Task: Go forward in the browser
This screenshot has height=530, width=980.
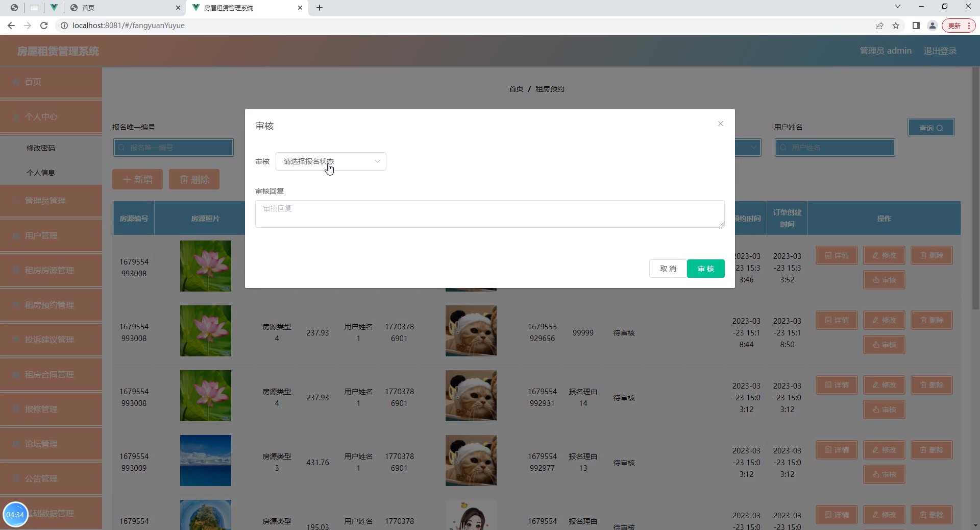Action: 28,26
